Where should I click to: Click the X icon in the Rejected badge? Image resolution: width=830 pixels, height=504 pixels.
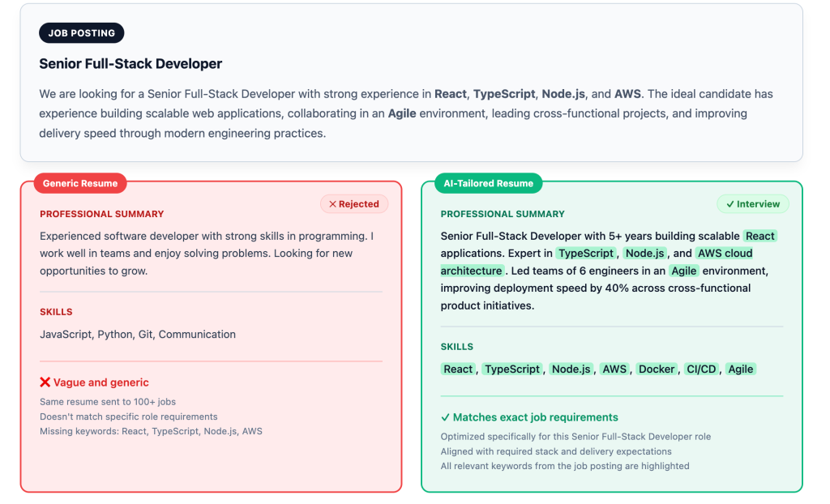332,204
